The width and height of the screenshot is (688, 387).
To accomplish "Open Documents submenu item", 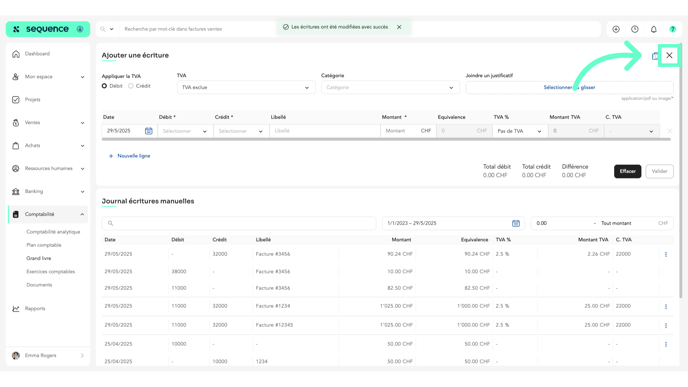I will [39, 285].
